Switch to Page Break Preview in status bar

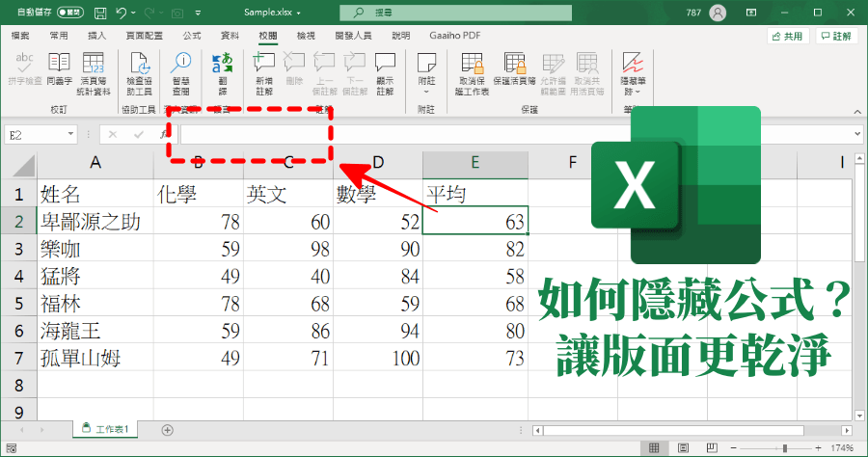(x=712, y=447)
